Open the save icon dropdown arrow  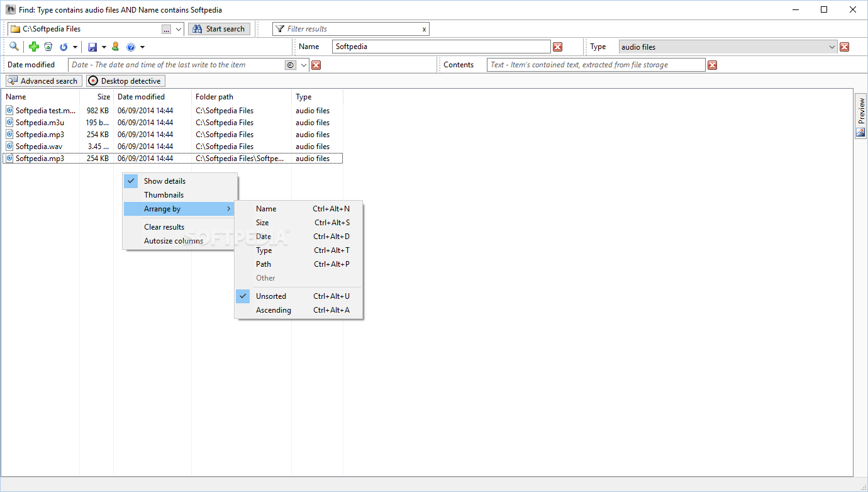point(104,47)
